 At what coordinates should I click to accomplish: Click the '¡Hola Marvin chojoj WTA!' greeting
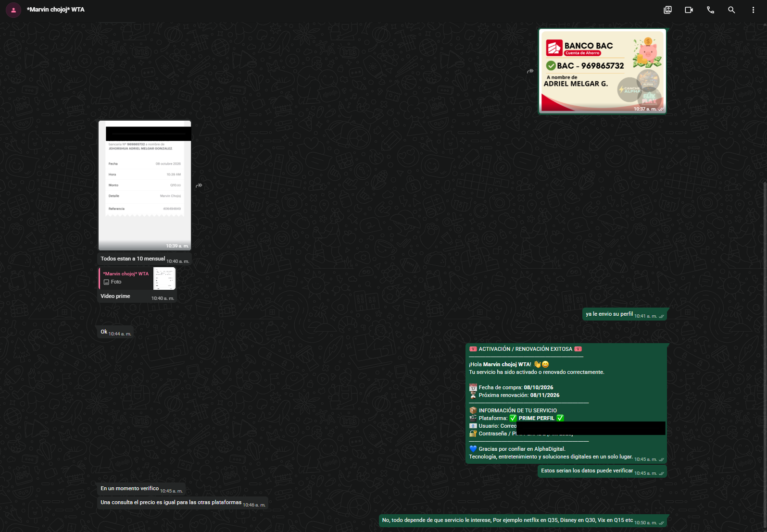509,364
